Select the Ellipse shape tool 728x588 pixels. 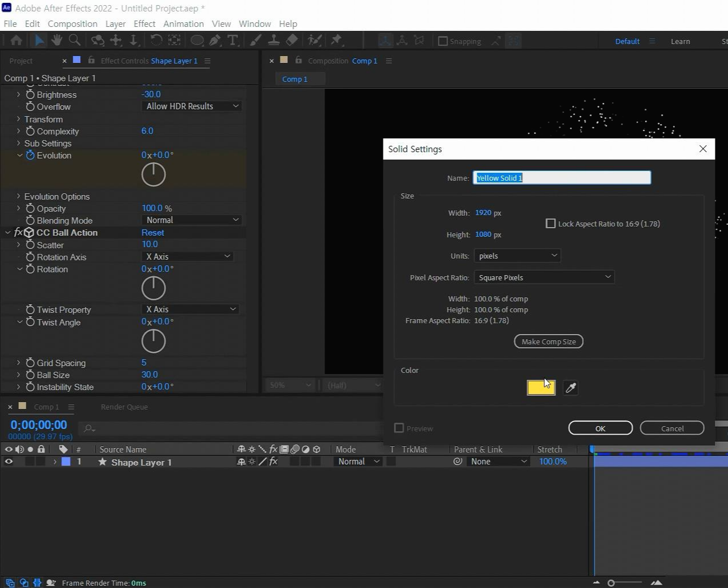click(197, 40)
